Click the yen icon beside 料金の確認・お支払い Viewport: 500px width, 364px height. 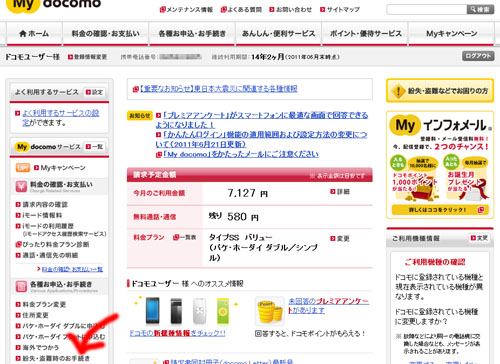21,186
